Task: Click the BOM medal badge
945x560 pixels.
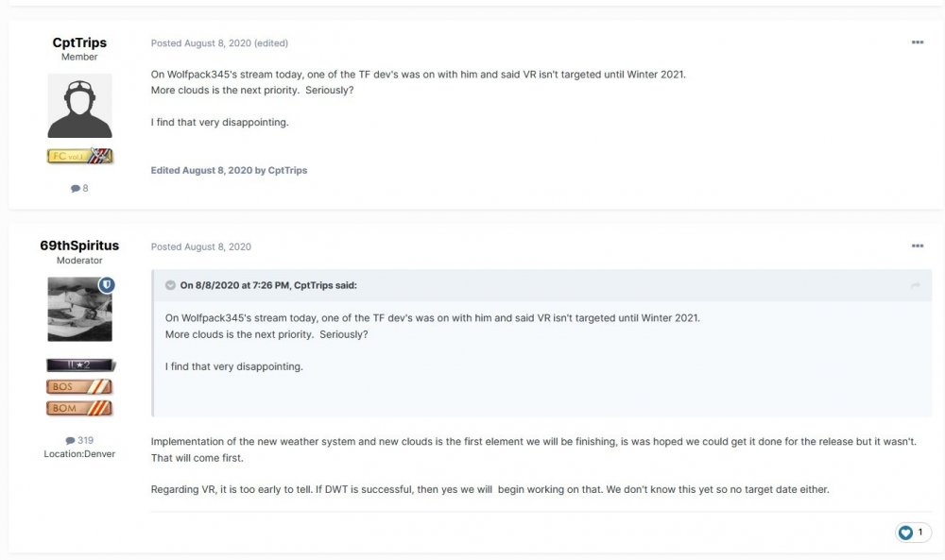Action: point(79,408)
